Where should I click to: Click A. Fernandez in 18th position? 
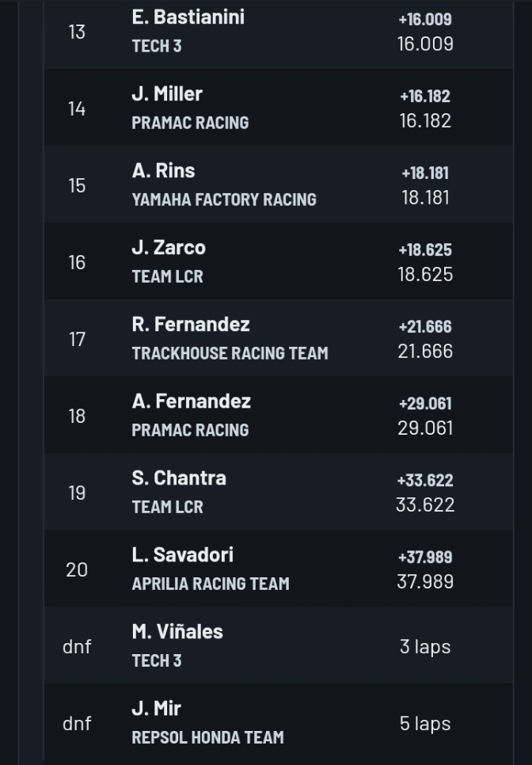191,401
